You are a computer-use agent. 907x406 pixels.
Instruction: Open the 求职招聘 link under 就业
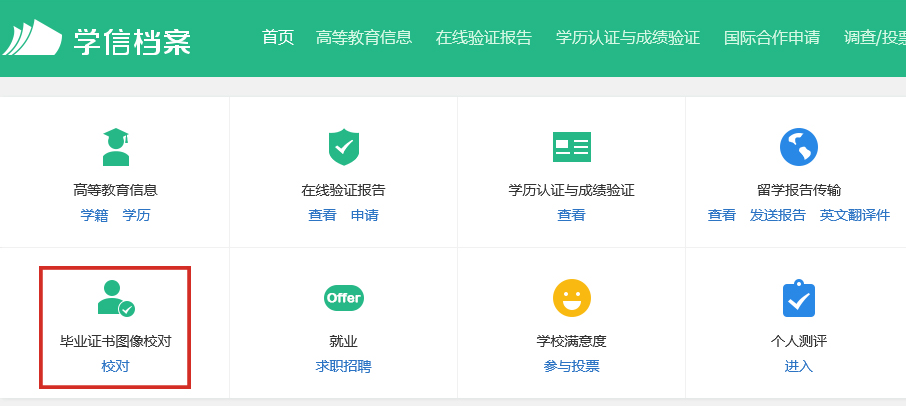tap(343, 366)
